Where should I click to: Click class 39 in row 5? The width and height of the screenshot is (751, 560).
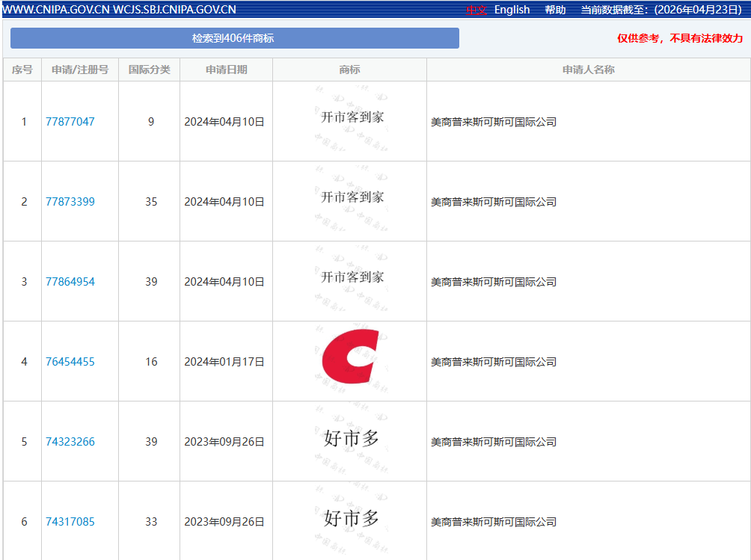click(151, 442)
